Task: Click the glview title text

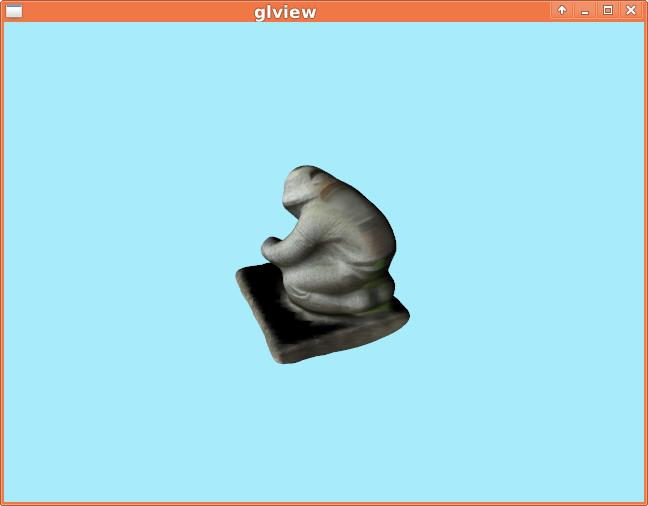Action: [x=285, y=12]
